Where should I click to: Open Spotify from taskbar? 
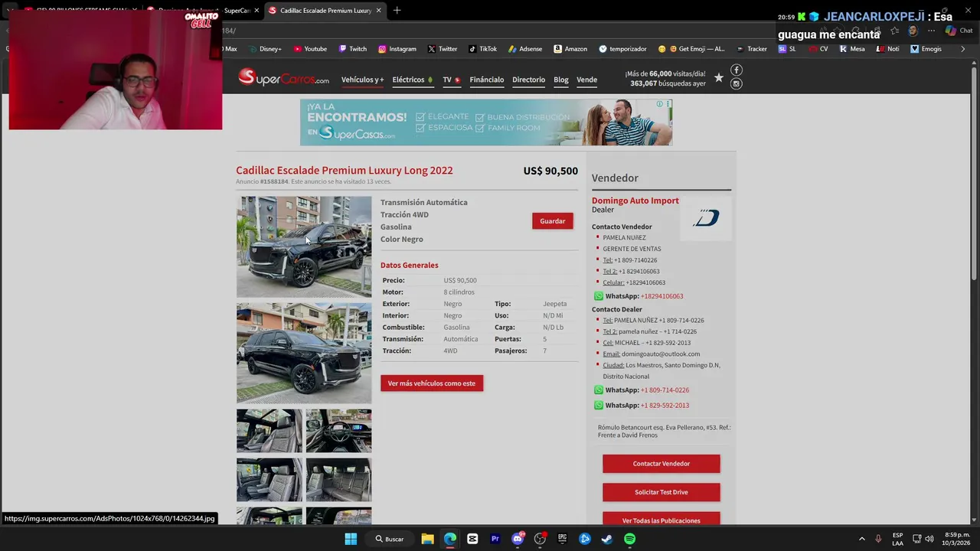(x=629, y=539)
